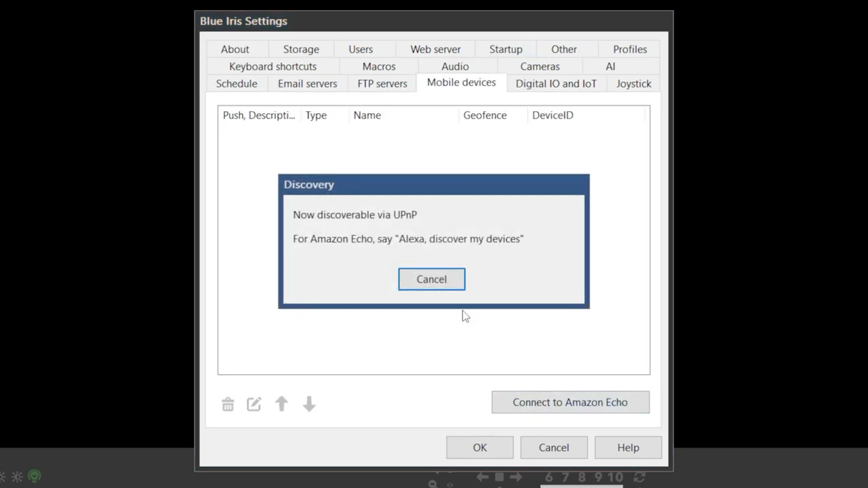Switch to the Joystick tab
Image resolution: width=868 pixels, height=488 pixels.
[633, 83]
